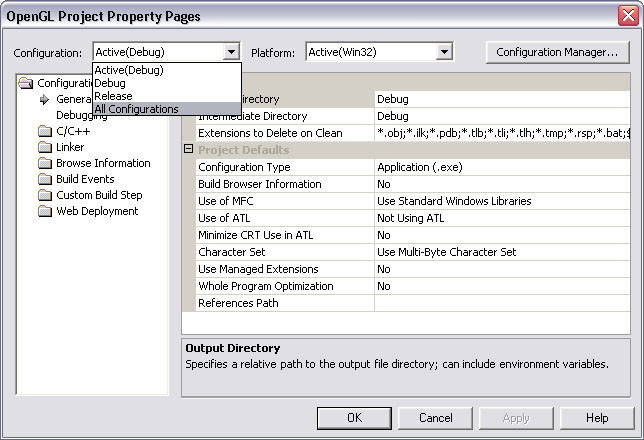Click the Browse Information folder icon
This screenshot has height=440, width=644.
(45, 163)
